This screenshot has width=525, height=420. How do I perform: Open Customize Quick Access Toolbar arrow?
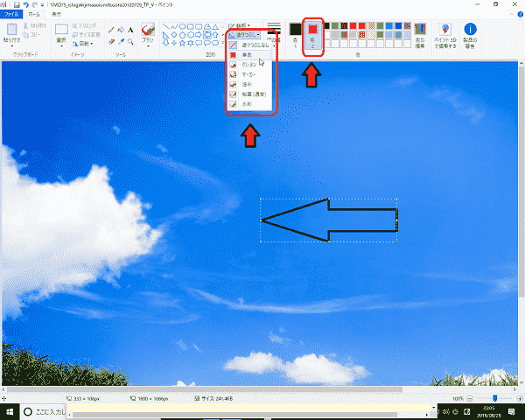tap(43, 5)
